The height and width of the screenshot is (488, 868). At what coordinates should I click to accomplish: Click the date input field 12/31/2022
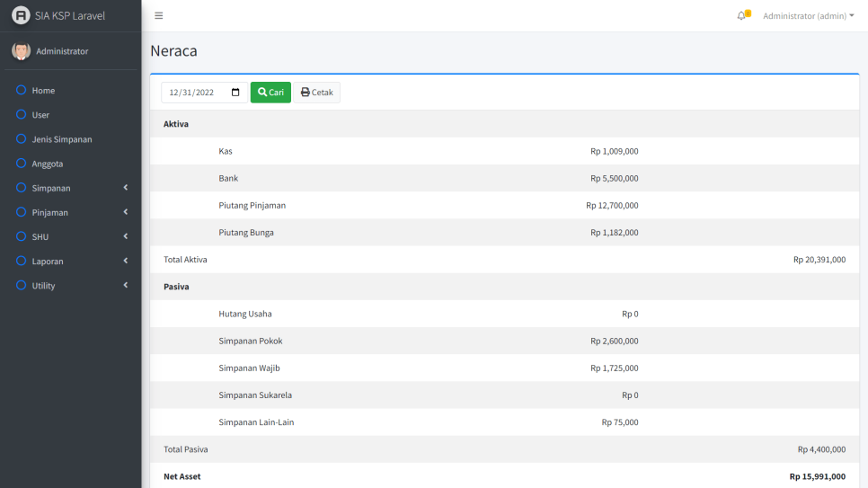204,93
